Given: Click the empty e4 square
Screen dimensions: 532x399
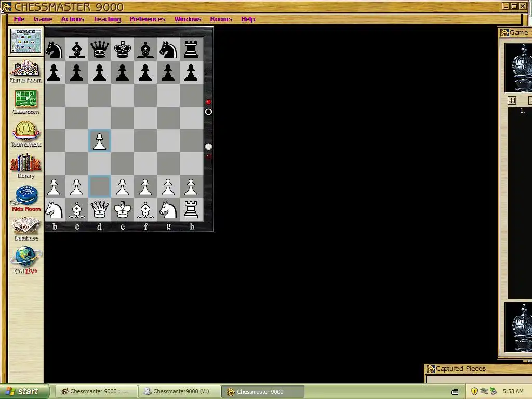Looking at the screenshot, I should (x=123, y=141).
